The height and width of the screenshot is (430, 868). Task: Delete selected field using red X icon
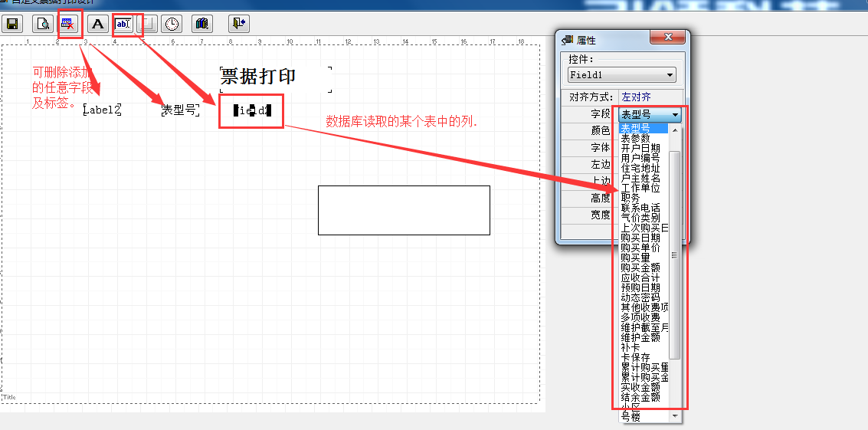click(x=68, y=24)
